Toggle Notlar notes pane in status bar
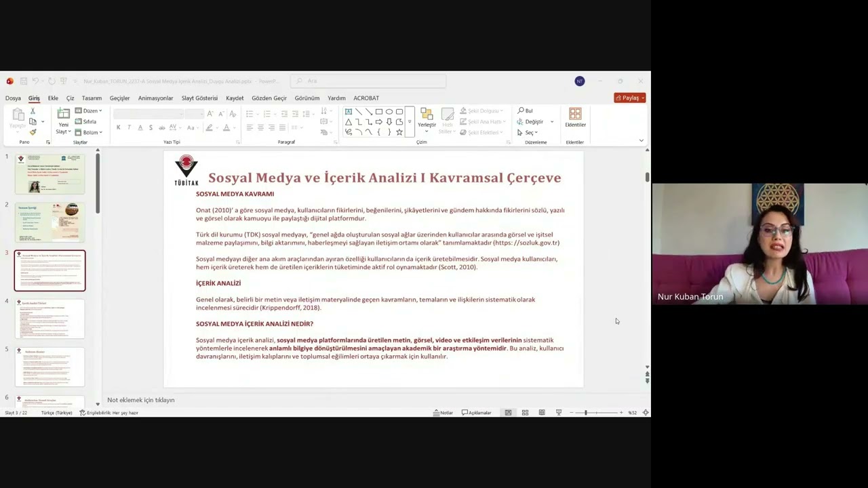 point(443,413)
